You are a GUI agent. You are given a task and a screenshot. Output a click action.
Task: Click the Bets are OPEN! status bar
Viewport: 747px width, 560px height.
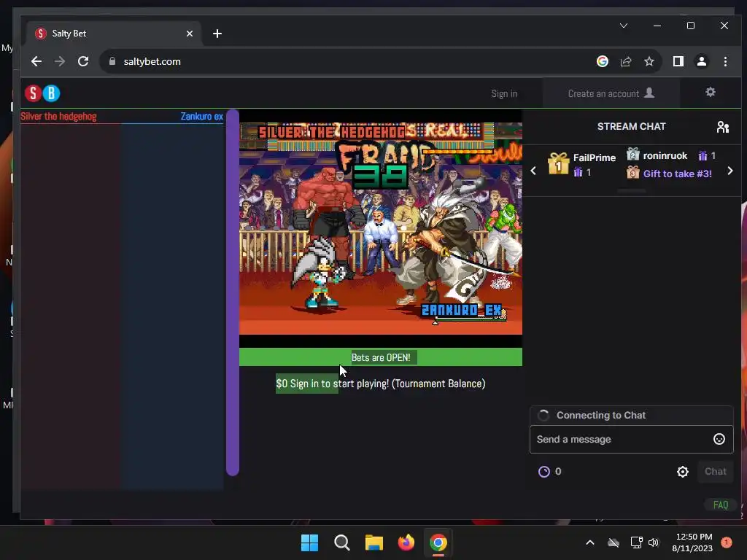[x=381, y=357]
